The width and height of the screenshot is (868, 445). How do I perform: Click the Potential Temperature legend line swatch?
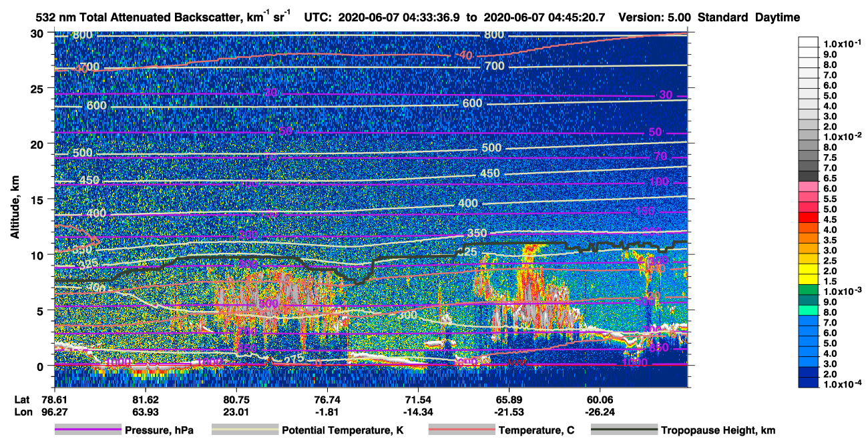coord(245,430)
